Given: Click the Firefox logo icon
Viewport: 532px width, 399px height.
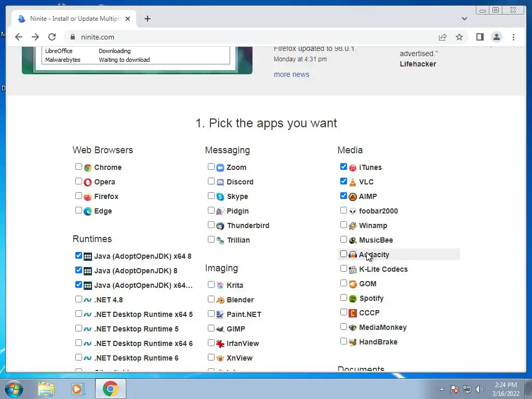Looking at the screenshot, I should [87, 197].
